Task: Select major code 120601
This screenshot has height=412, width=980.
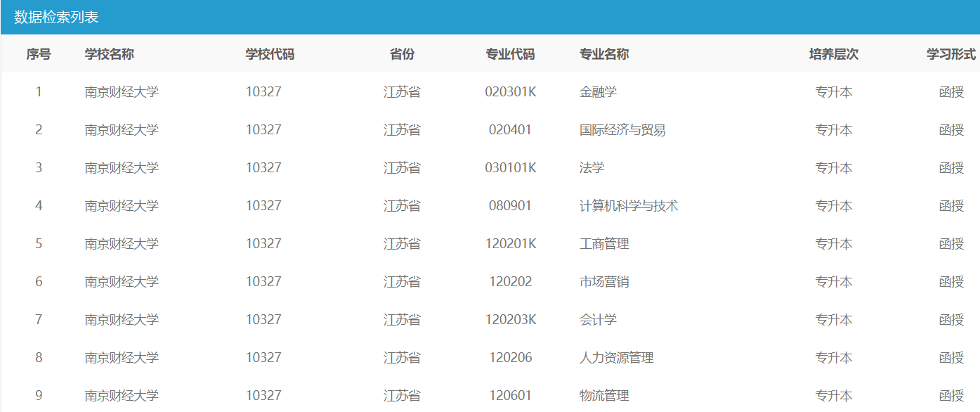Action: click(x=511, y=396)
